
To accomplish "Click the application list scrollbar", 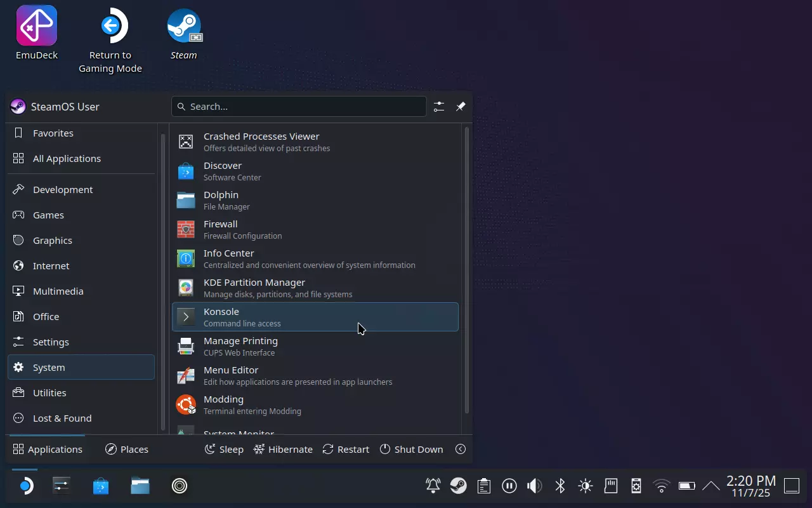I will click(467, 270).
